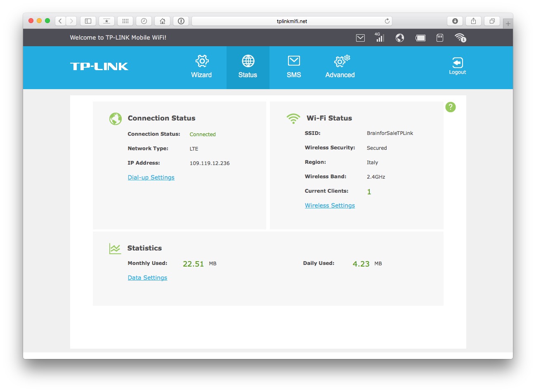536x392 pixels.
Task: Open the Top Sites grid button
Action: click(x=125, y=21)
